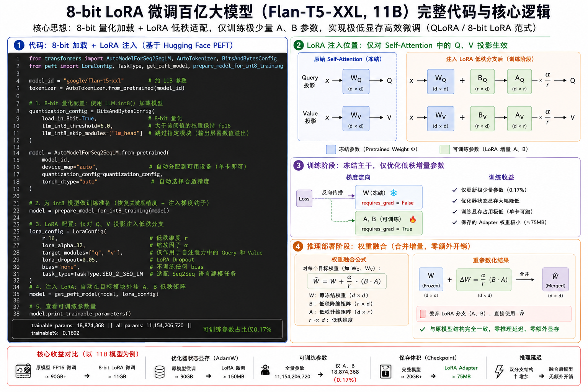The image size is (588, 392).
Task: Click the W (Frozen) box in 重参数化结果
Action: pyautogui.click(x=431, y=279)
